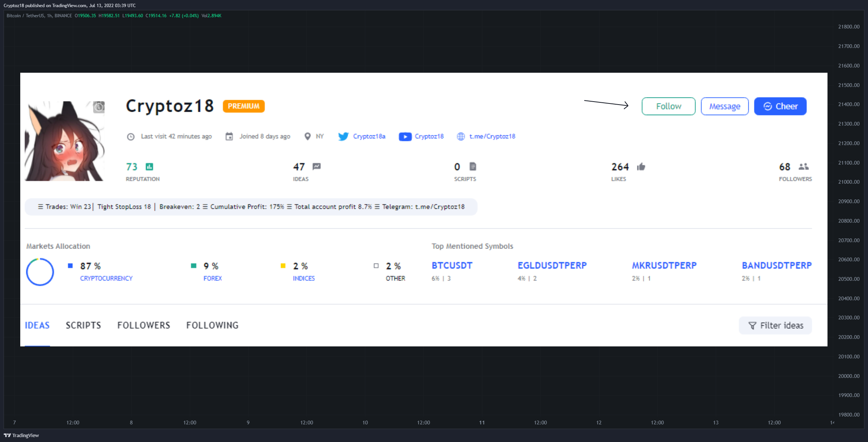Click the thumbs-up likes icon

pyautogui.click(x=641, y=166)
